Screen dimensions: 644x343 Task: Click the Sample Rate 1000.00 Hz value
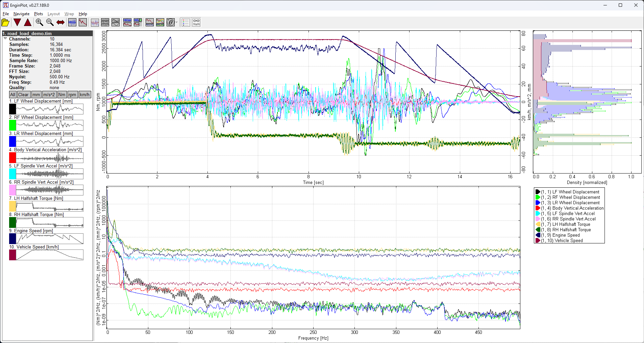point(61,60)
